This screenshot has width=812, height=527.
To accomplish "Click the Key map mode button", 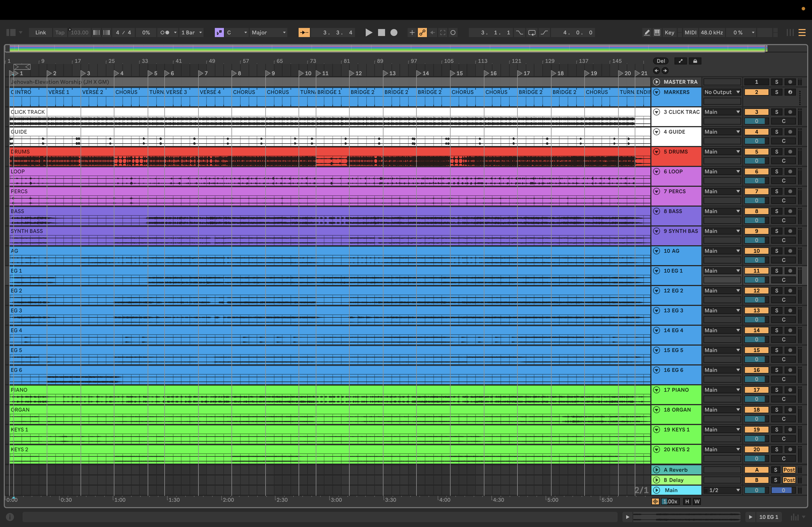I will [669, 32].
